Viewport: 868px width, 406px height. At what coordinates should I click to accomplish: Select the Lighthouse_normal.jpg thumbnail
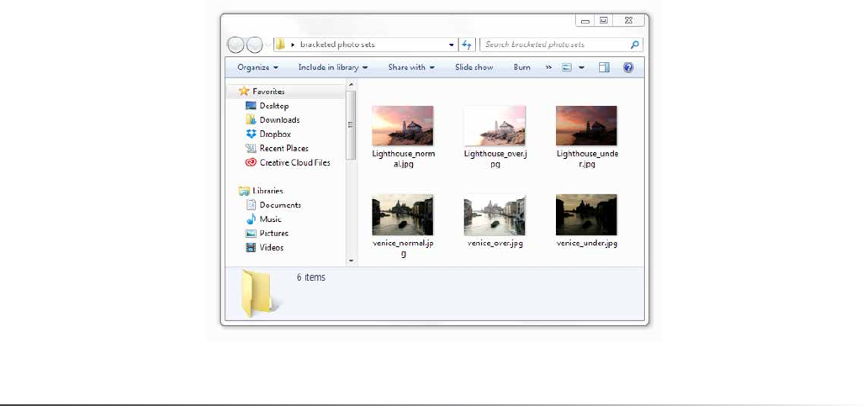click(x=402, y=125)
